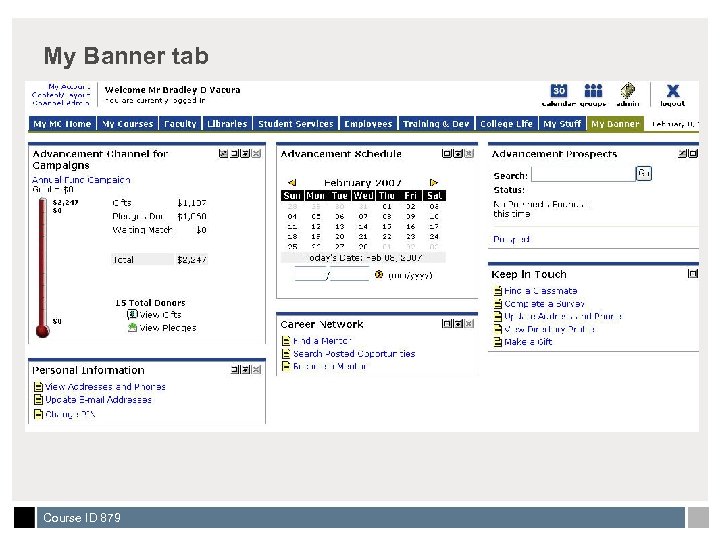This screenshot has height=540, width=720.
Task: Click the month input before the slash
Action: (310, 274)
